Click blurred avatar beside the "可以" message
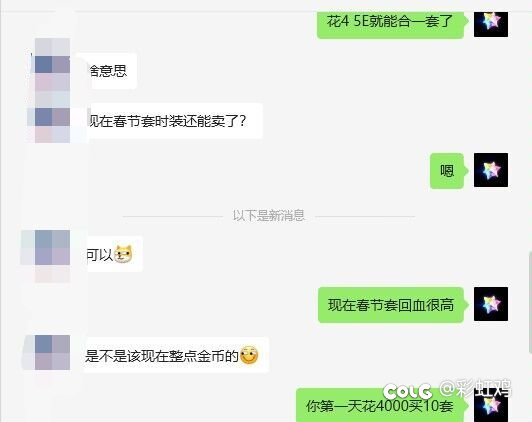Screen dimensions: 532x422 pos(53,248)
